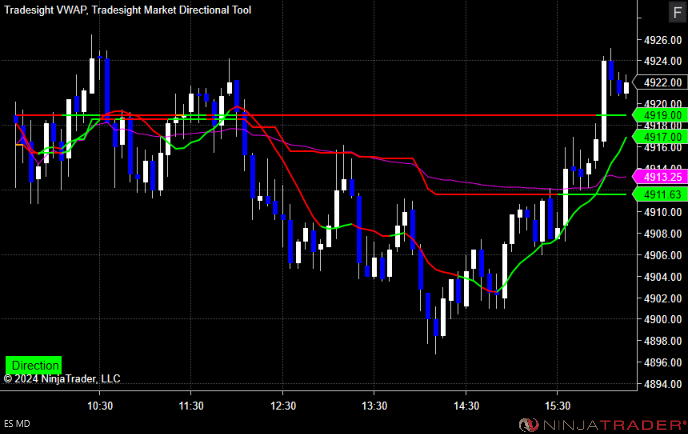Click the 4911.63 green price marker
The width and height of the screenshot is (688, 434).
point(660,194)
